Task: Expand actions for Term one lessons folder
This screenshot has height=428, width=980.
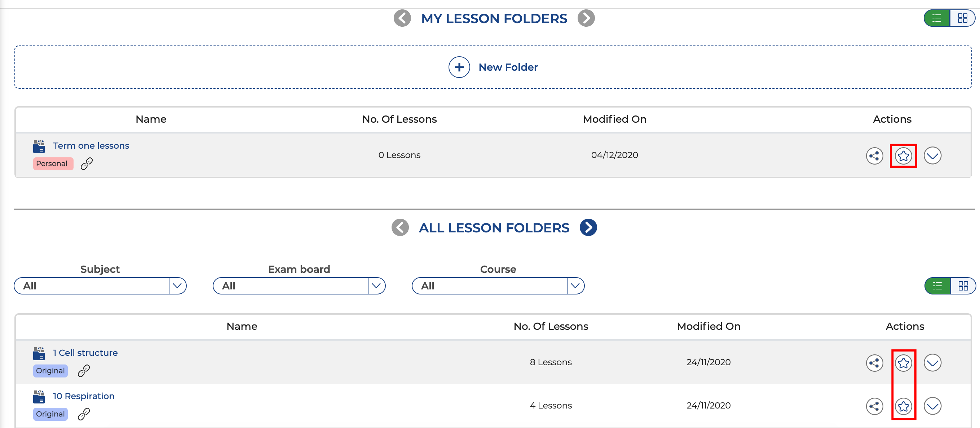Action: point(932,156)
